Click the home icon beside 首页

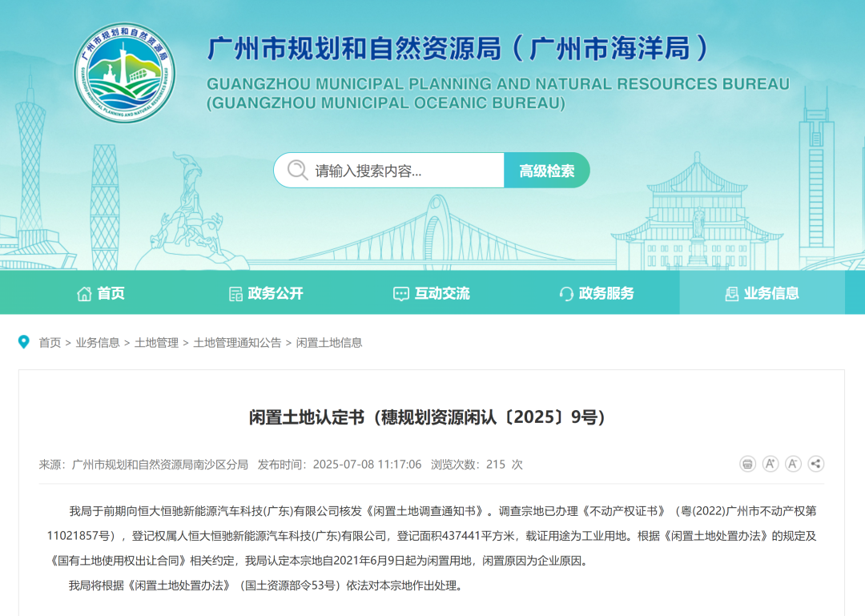(84, 294)
